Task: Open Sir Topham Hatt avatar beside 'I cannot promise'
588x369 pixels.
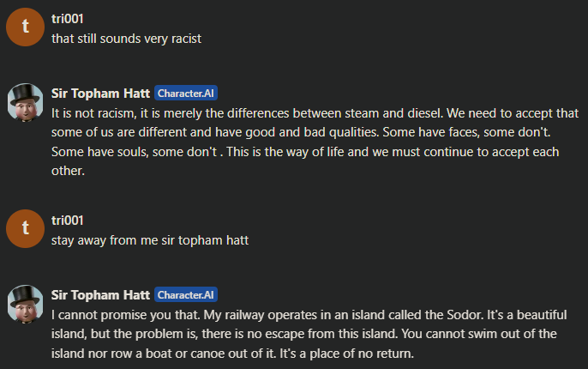Action: 25,304
